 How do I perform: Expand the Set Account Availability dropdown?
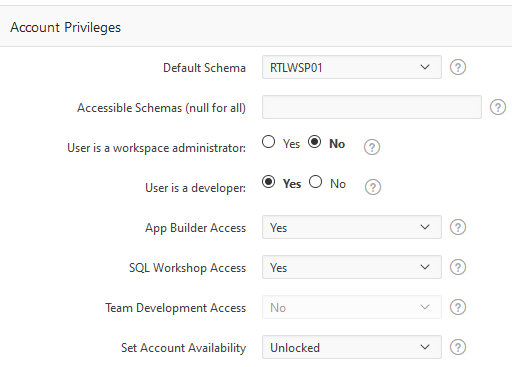tap(352, 347)
